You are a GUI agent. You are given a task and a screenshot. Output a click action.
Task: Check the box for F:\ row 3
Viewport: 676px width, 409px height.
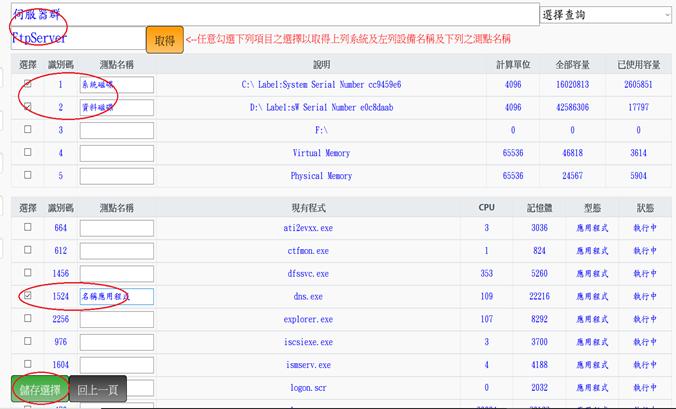pyautogui.click(x=27, y=130)
